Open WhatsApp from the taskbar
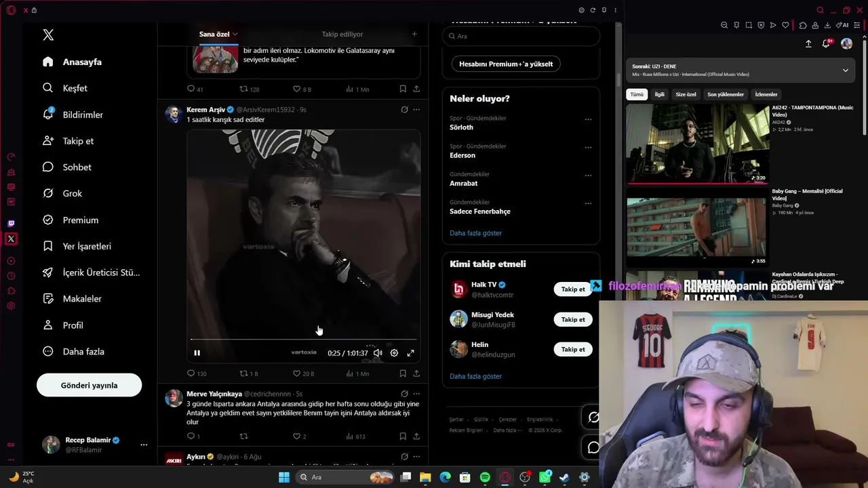This screenshot has height=488, width=868. click(x=545, y=477)
